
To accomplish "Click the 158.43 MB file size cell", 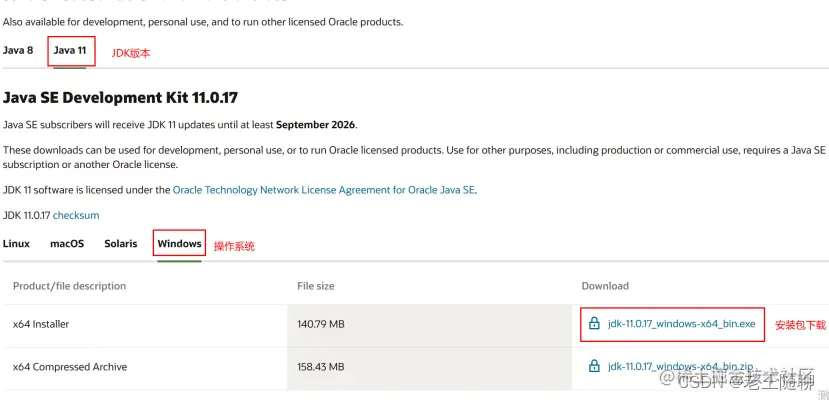I will click(321, 367).
